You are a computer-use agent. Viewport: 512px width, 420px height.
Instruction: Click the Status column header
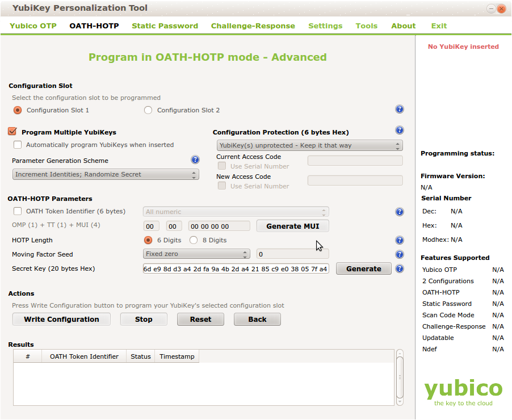point(140,356)
